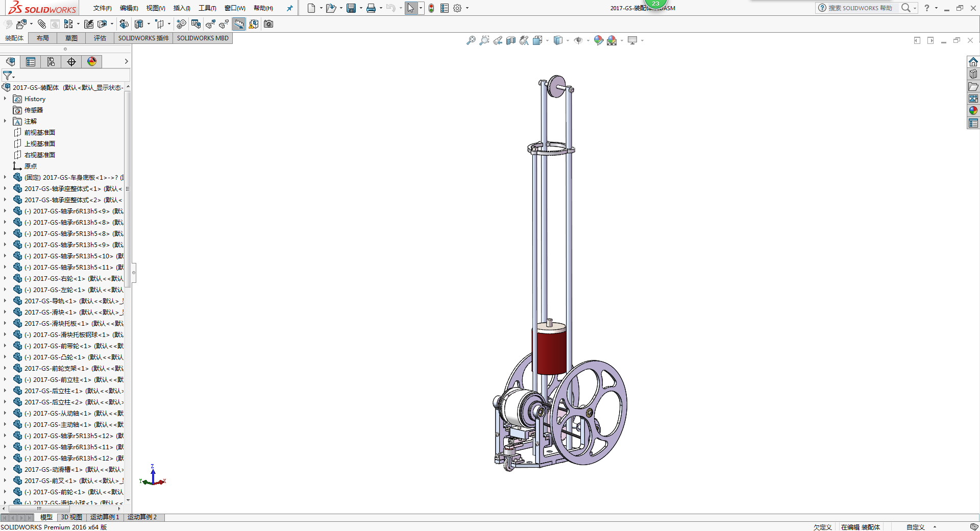
Task: Click the Take Snapshot camera icon
Action: 268,24
